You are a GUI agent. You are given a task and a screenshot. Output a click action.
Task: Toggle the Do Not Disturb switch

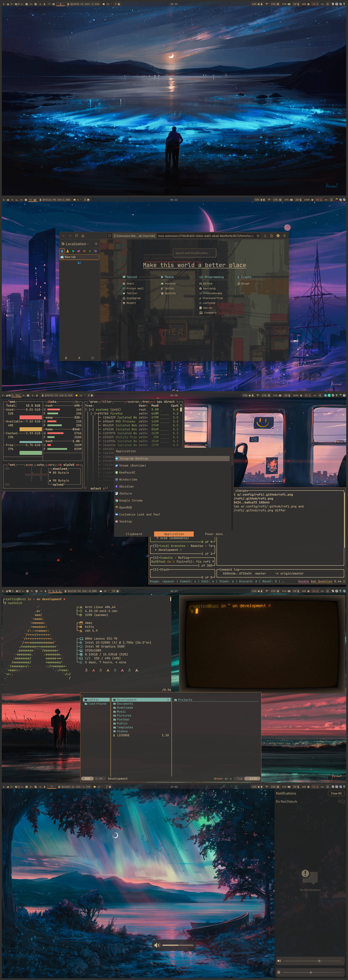click(341, 801)
